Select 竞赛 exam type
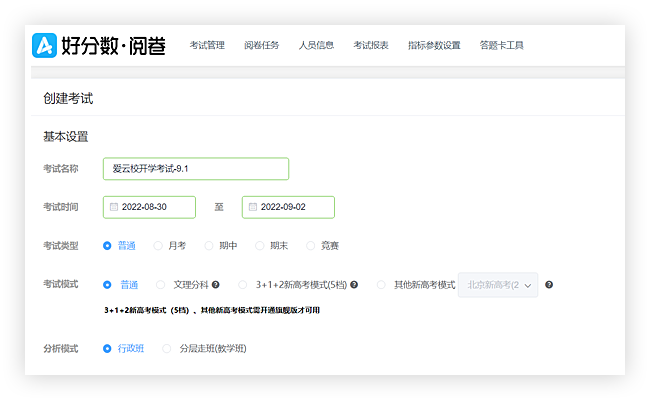The width and height of the screenshot is (650, 400). pyautogui.click(x=311, y=245)
